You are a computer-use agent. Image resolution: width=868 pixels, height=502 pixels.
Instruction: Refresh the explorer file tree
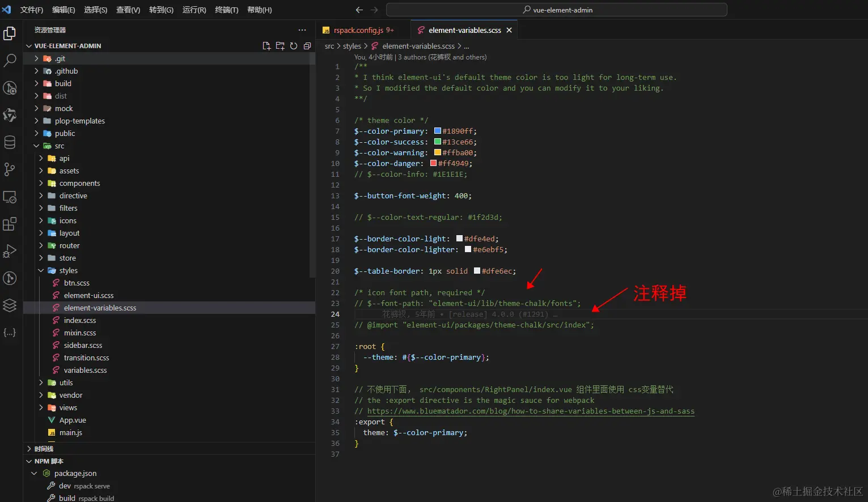[x=294, y=46]
